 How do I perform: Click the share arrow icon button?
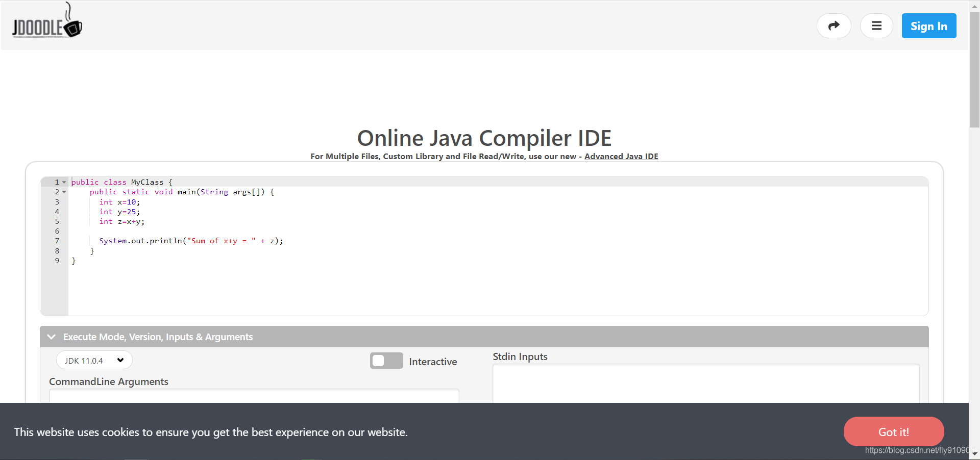pyautogui.click(x=834, y=25)
